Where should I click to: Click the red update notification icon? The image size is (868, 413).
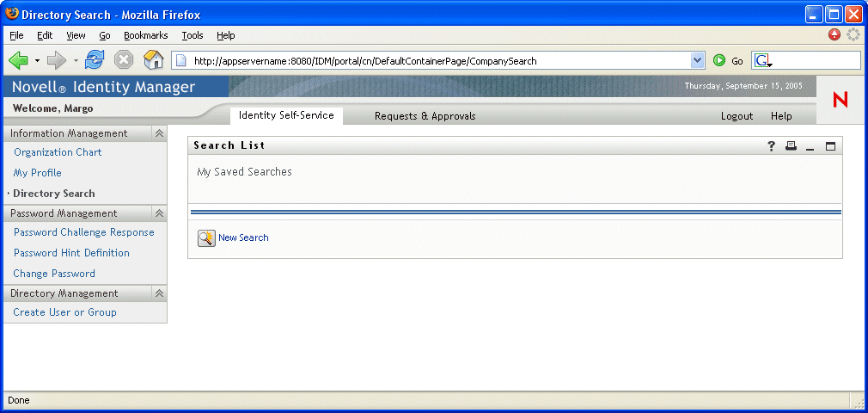pos(834,35)
